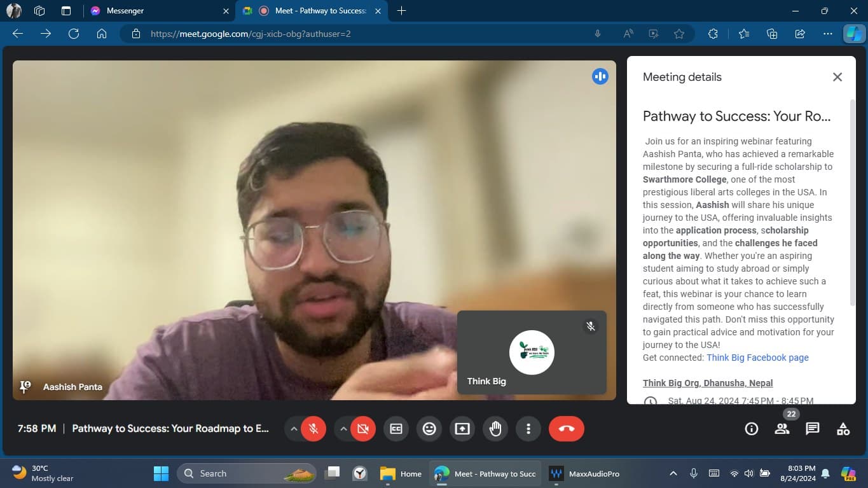Open the browser profile picture

[x=13, y=11]
